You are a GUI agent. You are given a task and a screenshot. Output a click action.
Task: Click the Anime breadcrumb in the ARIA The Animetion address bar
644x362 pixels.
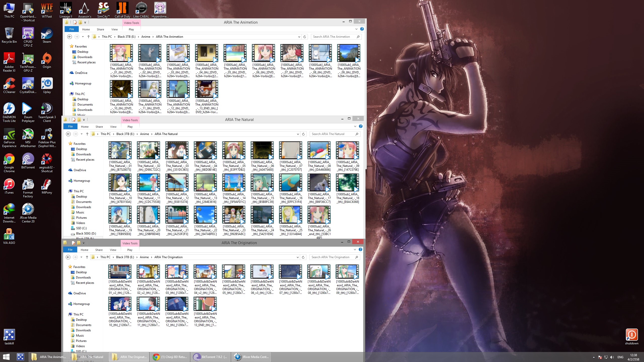coord(146,37)
